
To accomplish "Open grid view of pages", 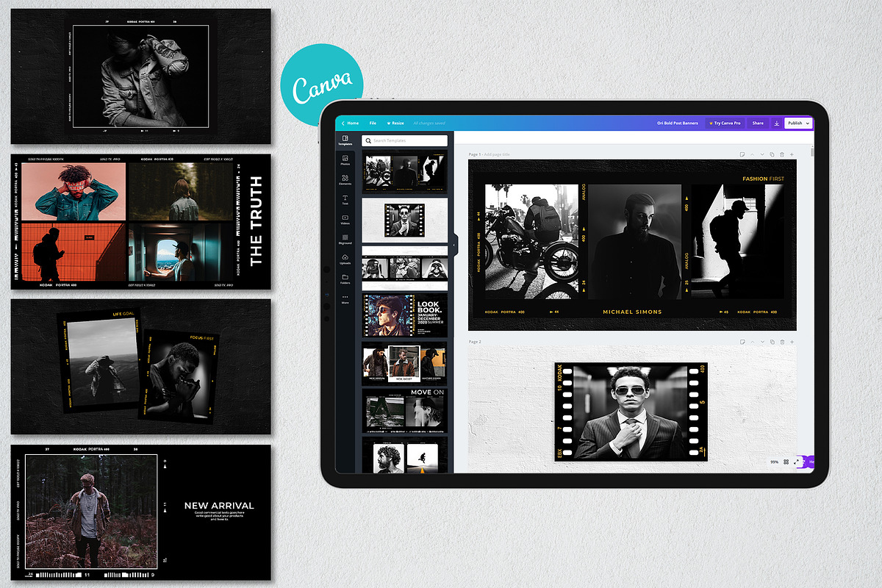I will click(x=786, y=462).
